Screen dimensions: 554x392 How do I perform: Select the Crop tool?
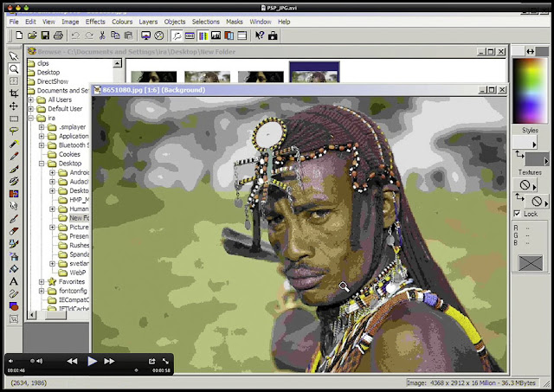(x=14, y=93)
